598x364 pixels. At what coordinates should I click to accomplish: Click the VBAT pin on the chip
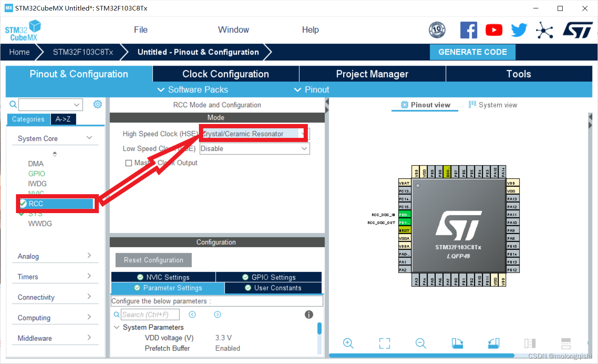pyautogui.click(x=405, y=183)
